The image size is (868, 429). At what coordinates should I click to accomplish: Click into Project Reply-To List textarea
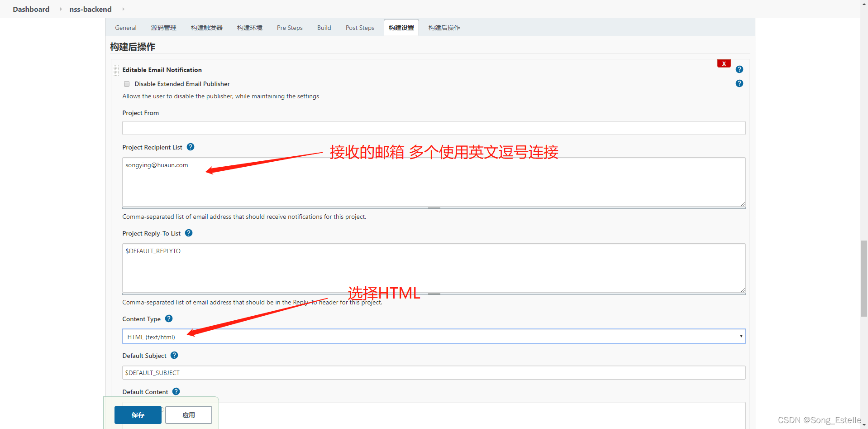pyautogui.click(x=434, y=268)
